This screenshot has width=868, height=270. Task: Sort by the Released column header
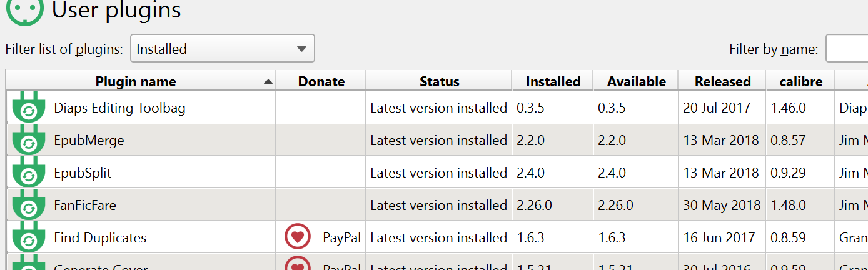[722, 81]
